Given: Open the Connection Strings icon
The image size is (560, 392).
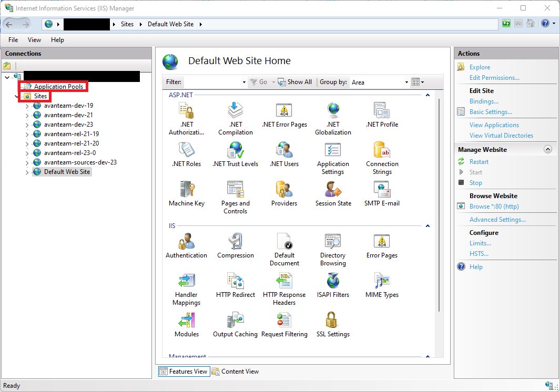Looking at the screenshot, I should click(x=382, y=151).
